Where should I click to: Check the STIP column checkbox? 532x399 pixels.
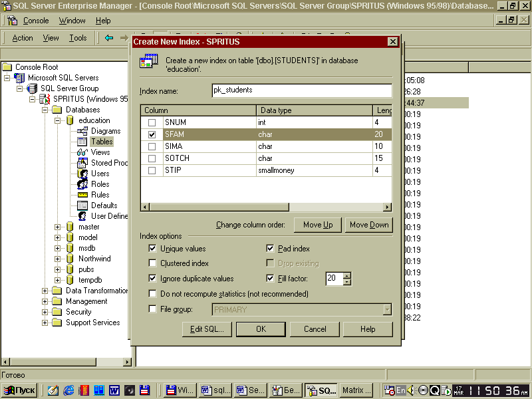(152, 170)
